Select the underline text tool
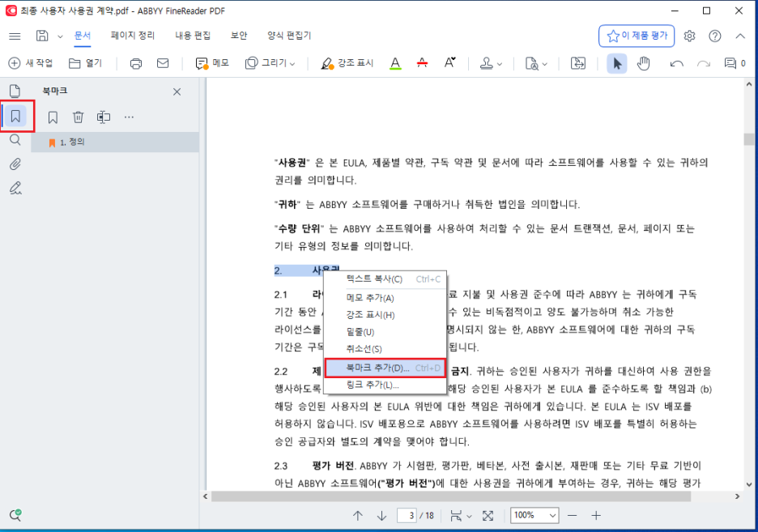758x532 pixels. [395, 63]
